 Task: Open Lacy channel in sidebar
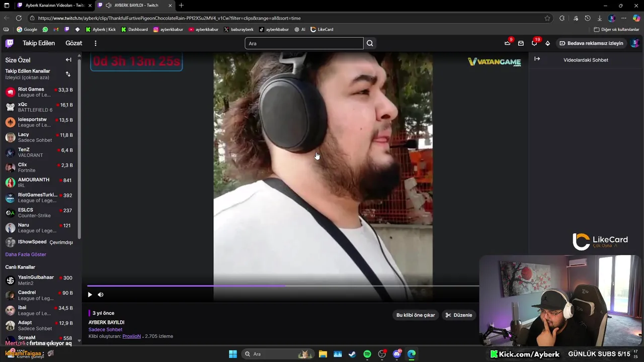pyautogui.click(x=39, y=137)
